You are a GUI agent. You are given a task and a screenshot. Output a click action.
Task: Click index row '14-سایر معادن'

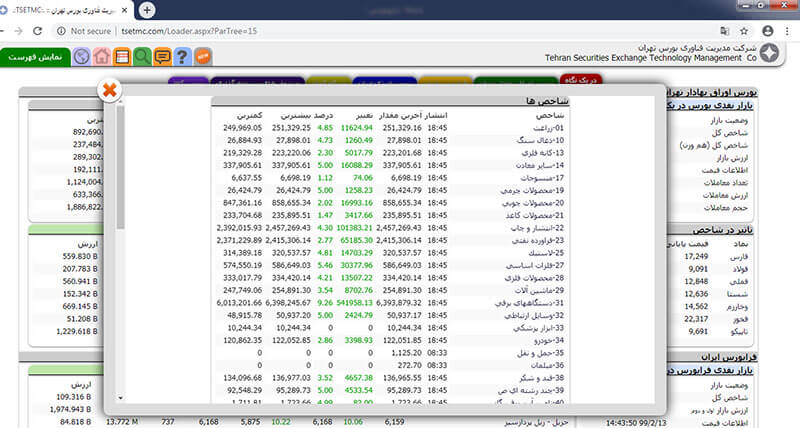tap(390, 165)
